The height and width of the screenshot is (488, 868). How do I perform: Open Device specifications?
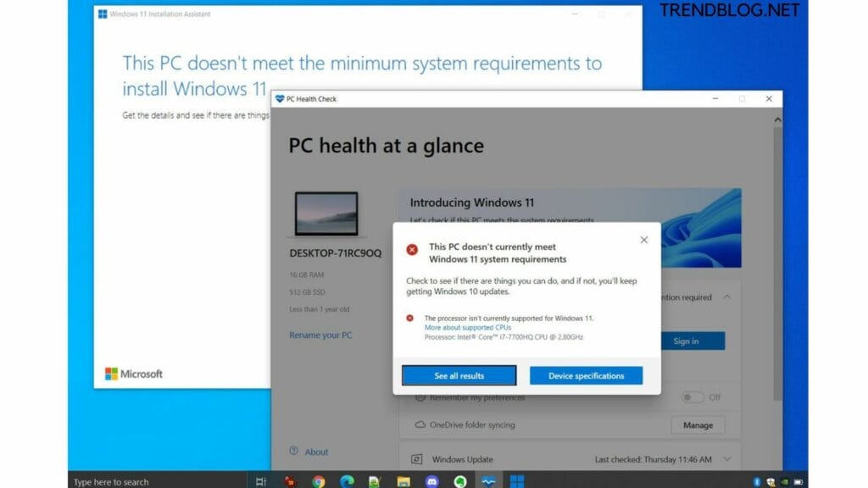[x=587, y=375]
